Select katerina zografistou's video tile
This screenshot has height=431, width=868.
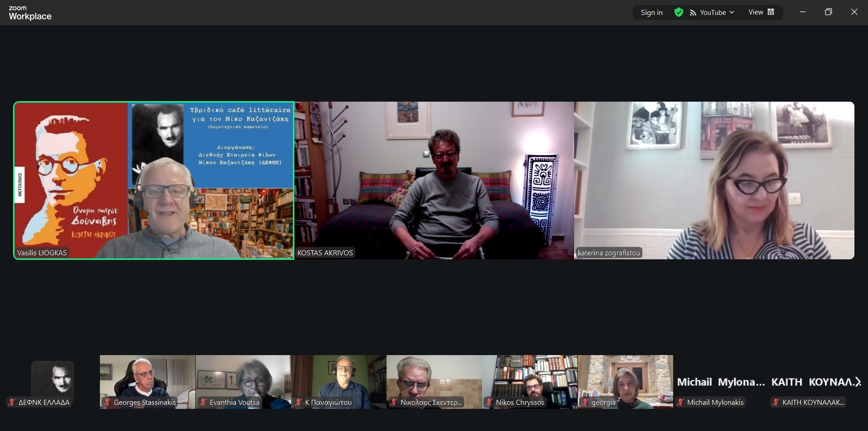coord(714,180)
